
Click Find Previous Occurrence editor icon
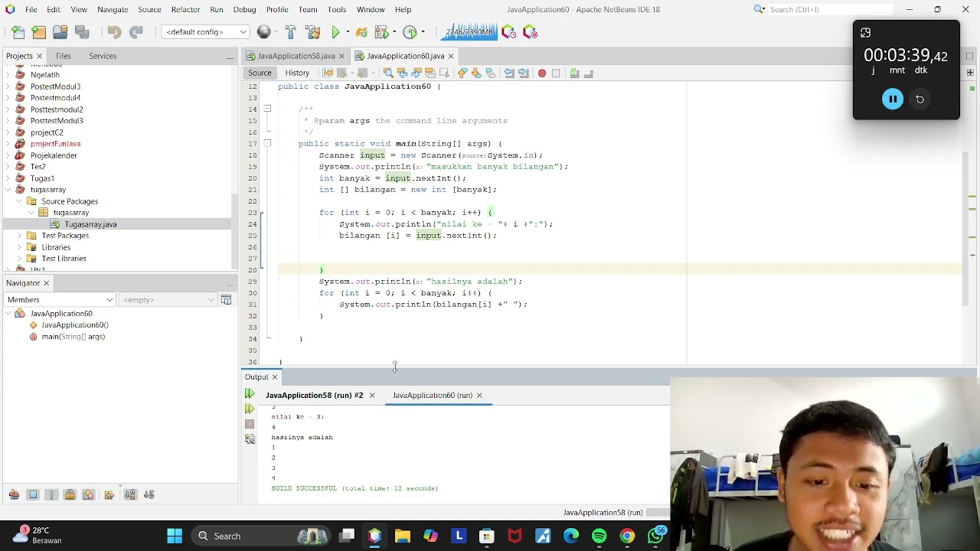[402, 73]
